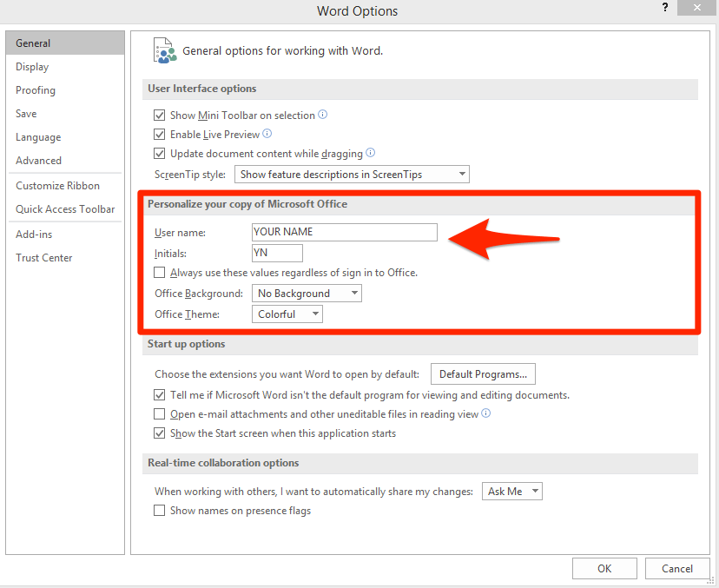719x588 pixels.
Task: Open the ScreenTip style dropdown
Action: (x=352, y=175)
